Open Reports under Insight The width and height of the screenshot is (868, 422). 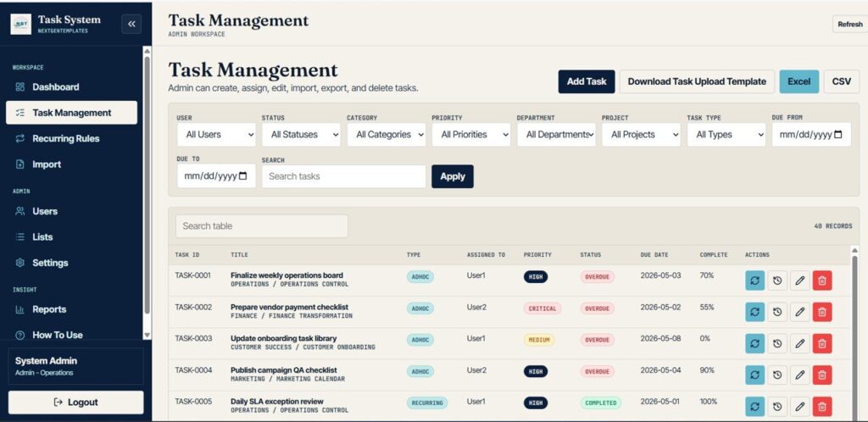[x=71, y=309]
